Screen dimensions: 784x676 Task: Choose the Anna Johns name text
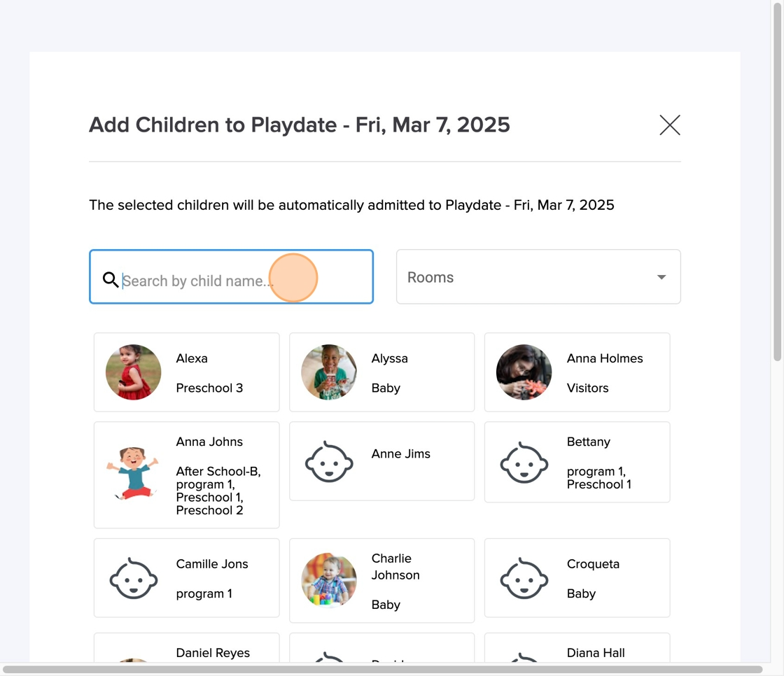(209, 442)
